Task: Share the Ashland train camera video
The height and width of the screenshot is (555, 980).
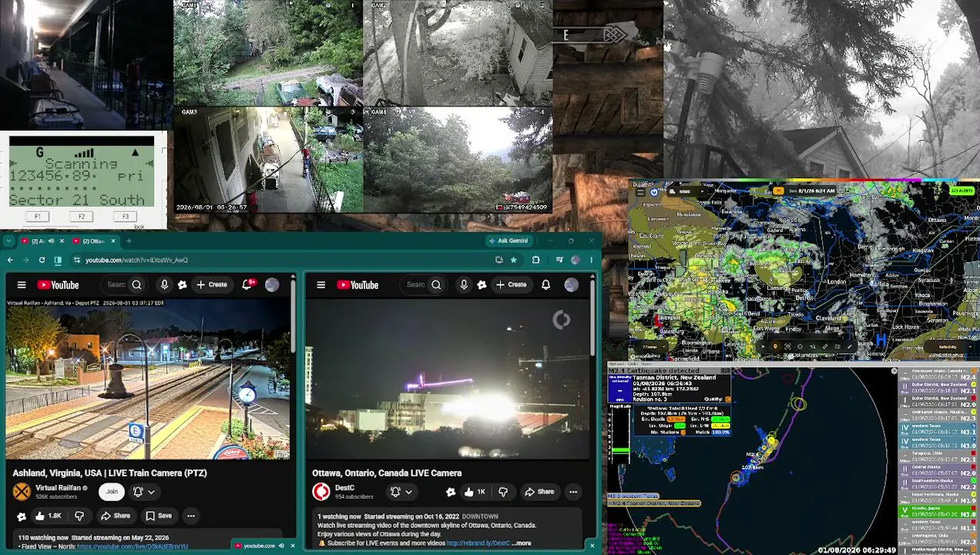Action: pyautogui.click(x=116, y=516)
